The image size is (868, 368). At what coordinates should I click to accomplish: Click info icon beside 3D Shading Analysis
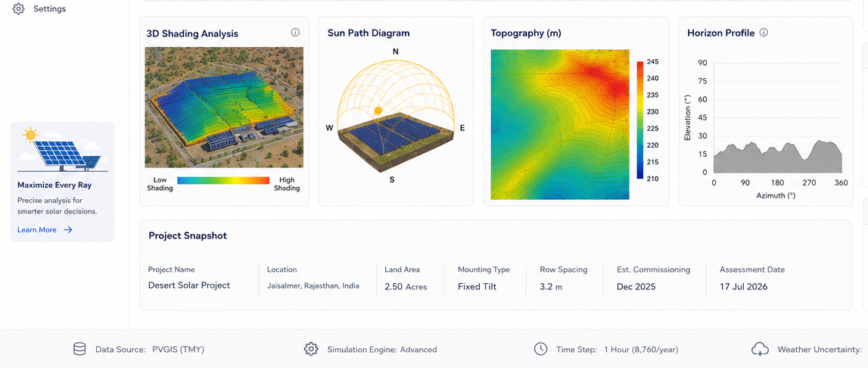(295, 32)
